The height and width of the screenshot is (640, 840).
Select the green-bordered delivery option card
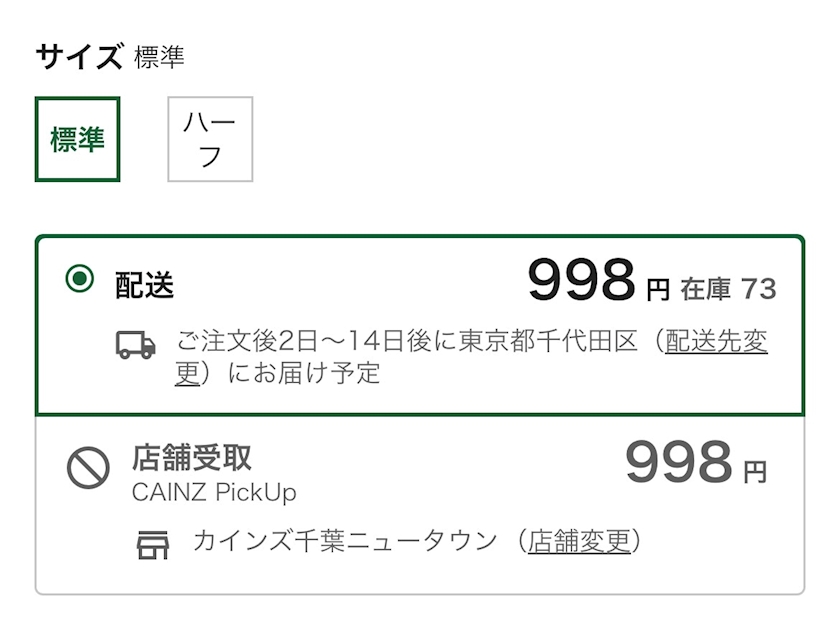(x=420, y=325)
